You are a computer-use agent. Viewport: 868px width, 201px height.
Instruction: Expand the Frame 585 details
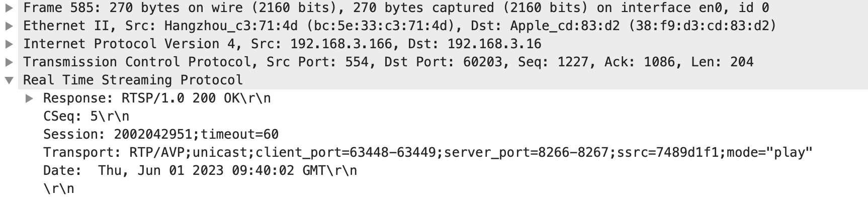pyautogui.click(x=9, y=8)
